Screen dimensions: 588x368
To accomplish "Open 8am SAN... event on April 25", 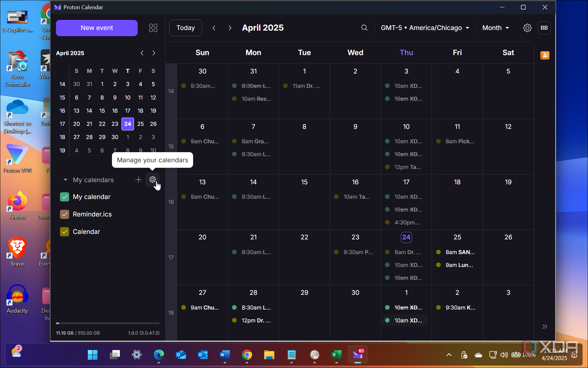I will pyautogui.click(x=457, y=252).
